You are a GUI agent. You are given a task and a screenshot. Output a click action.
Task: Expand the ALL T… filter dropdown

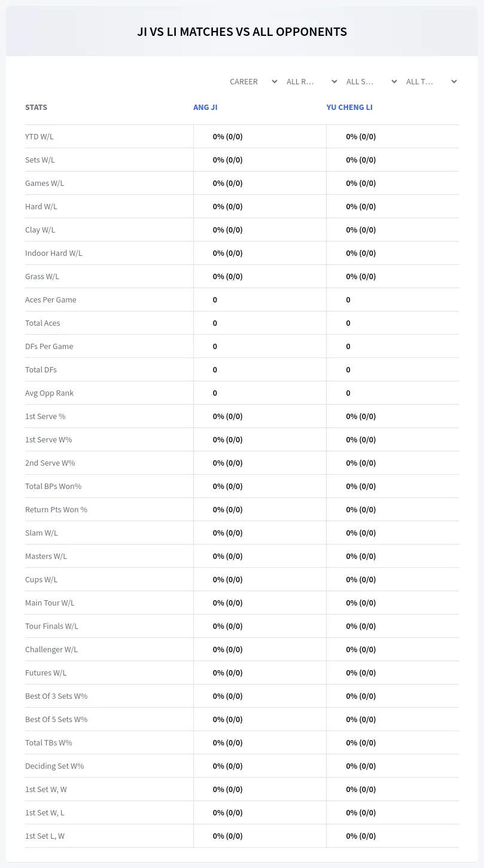tap(431, 81)
